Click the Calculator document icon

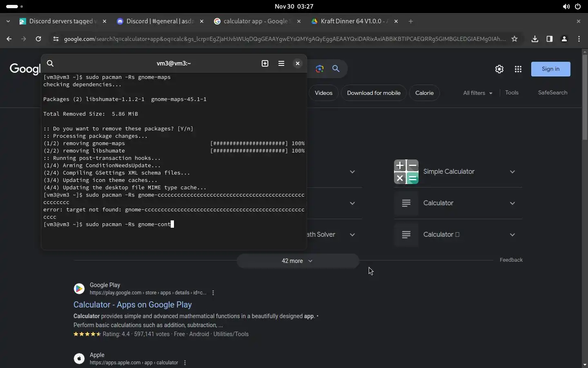[x=406, y=203]
